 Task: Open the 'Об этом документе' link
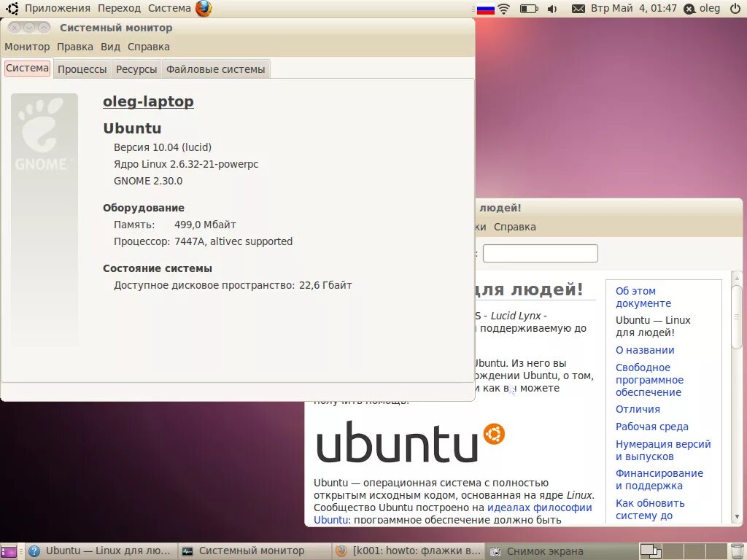(x=643, y=297)
